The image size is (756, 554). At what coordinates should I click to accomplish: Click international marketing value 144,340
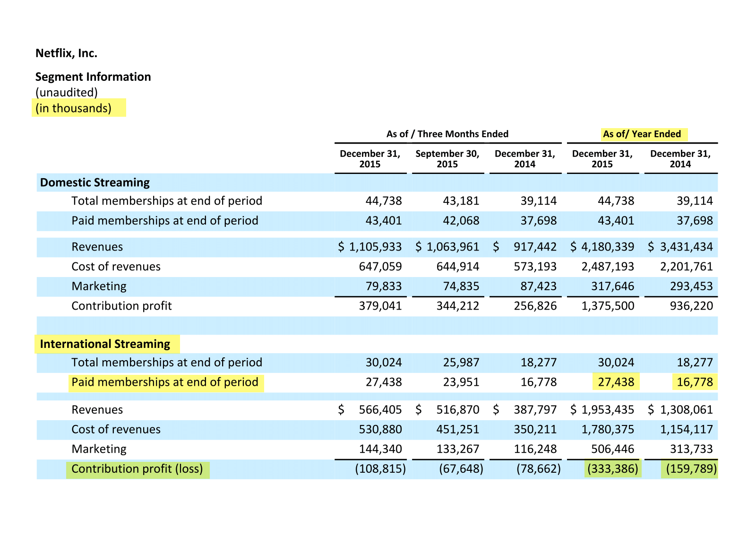380,449
